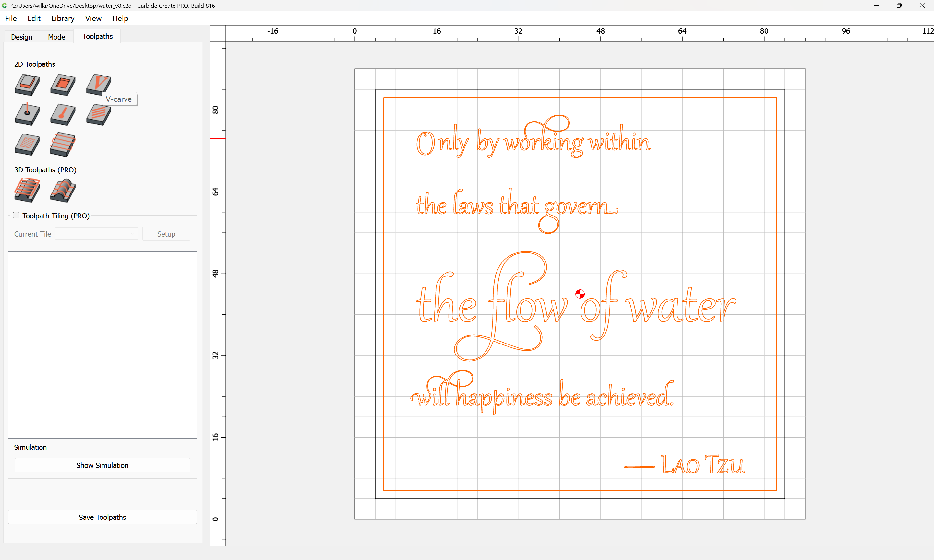This screenshot has width=934, height=560.
Task: Select the 'will happiness be achieved.' text vector
Action: tap(542, 392)
